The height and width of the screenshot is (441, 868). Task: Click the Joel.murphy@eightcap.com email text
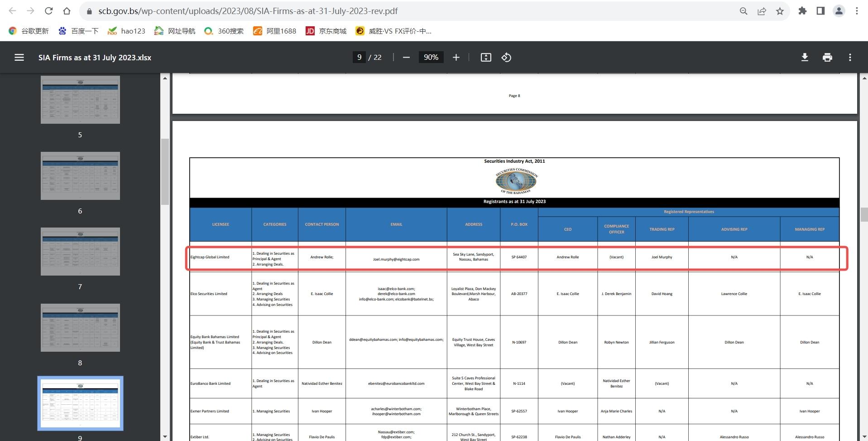[x=396, y=259]
